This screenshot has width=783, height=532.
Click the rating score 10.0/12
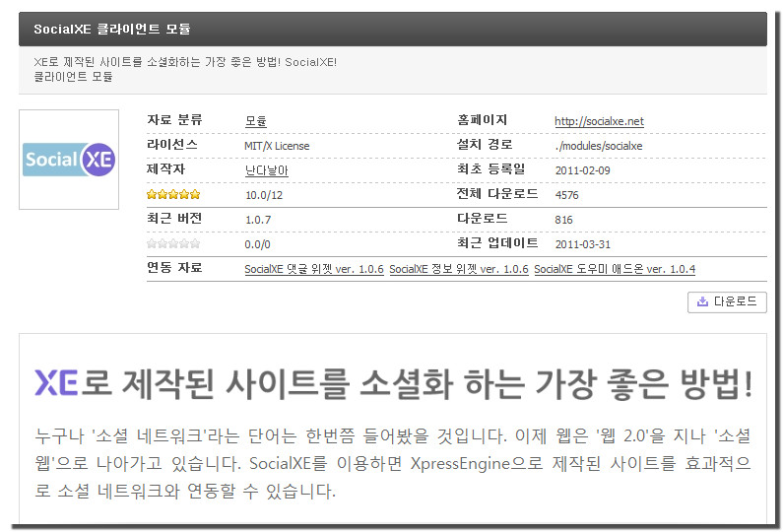pos(264,195)
